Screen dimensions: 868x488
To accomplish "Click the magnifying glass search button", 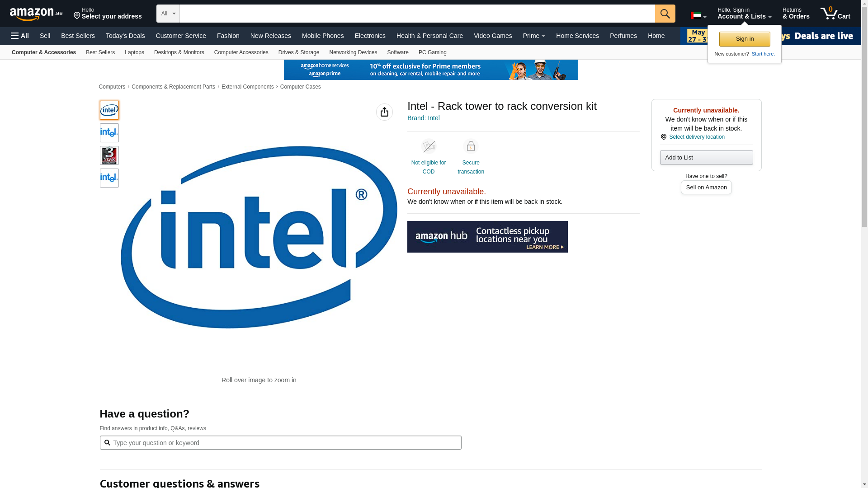I will click(x=665, y=14).
